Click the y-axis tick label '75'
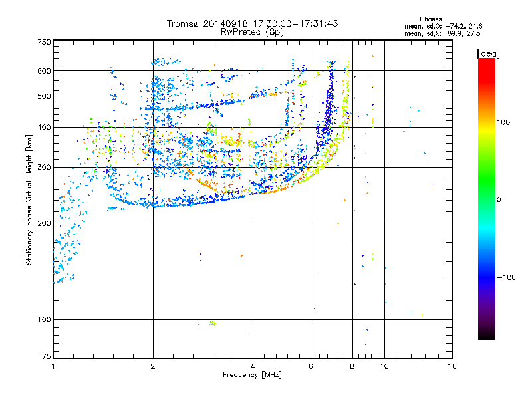Screen dimensions: 532x399 [47, 356]
